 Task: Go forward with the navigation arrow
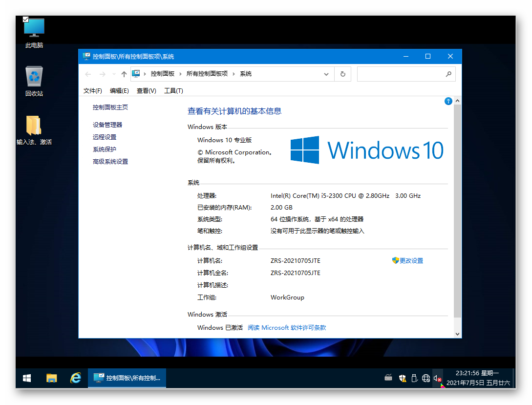[102, 74]
